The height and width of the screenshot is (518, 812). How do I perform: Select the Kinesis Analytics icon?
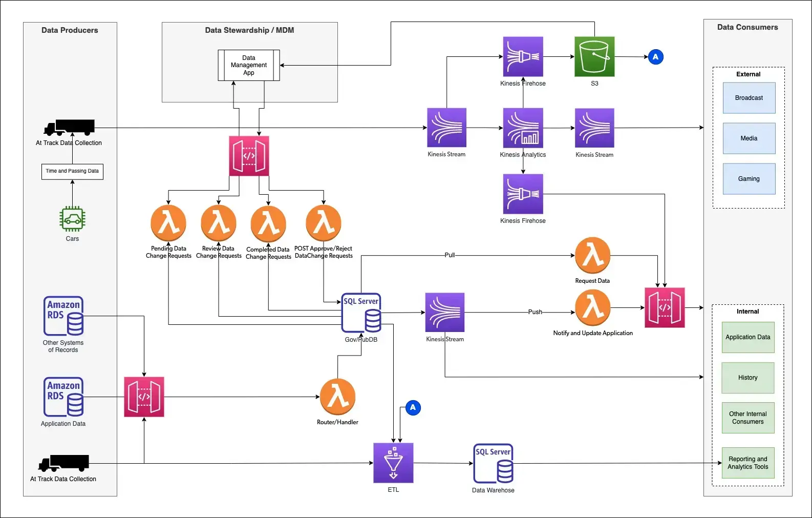point(523,128)
